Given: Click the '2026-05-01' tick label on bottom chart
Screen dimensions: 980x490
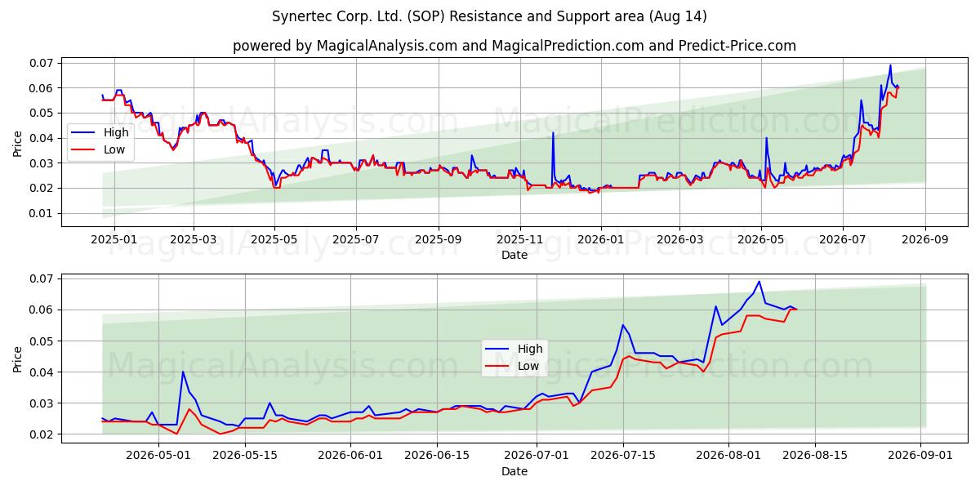Looking at the screenshot, I should pyautogui.click(x=158, y=456).
